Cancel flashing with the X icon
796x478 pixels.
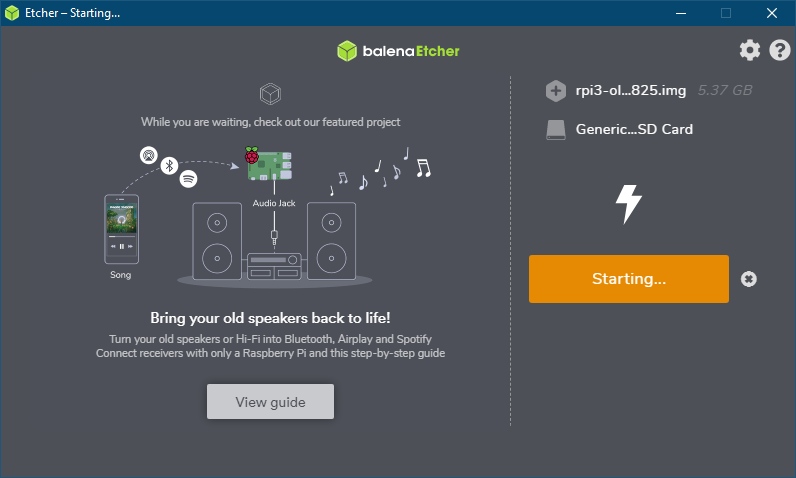749,279
